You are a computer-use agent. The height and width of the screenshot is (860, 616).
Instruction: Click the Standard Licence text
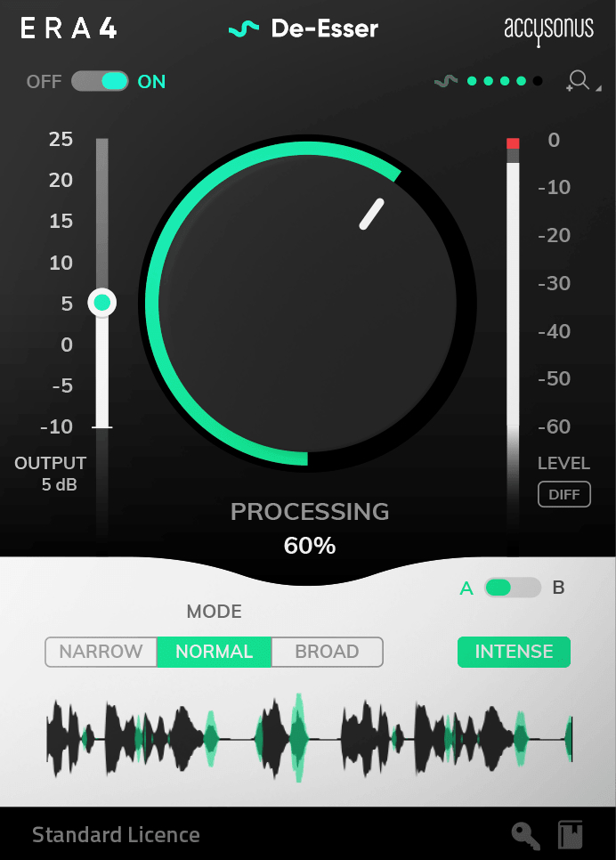116,835
